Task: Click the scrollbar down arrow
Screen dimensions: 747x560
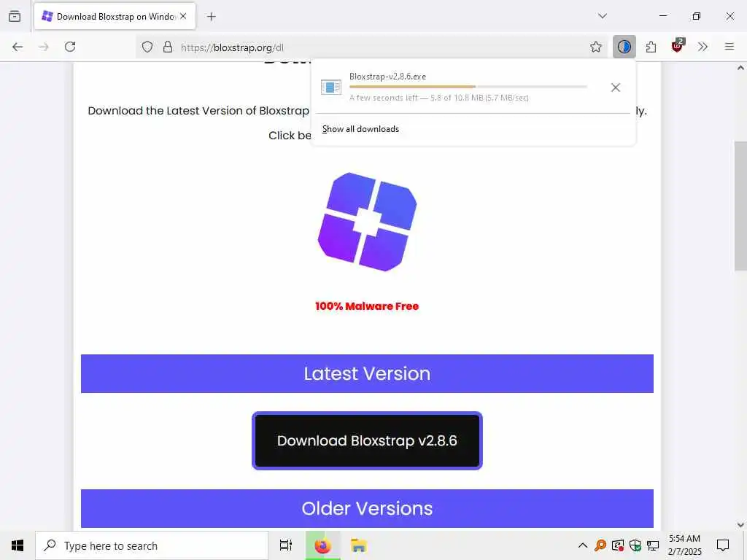Action: (x=740, y=525)
